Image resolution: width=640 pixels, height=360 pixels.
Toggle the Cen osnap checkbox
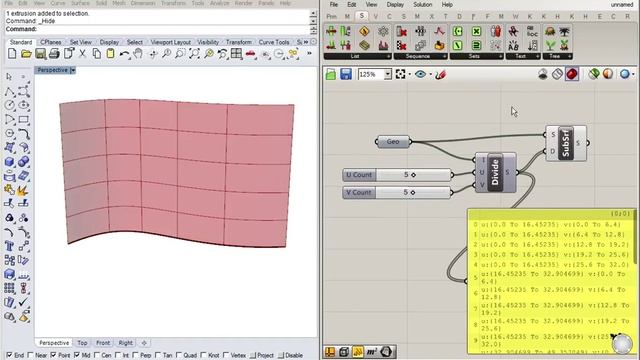pyautogui.click(x=97, y=355)
